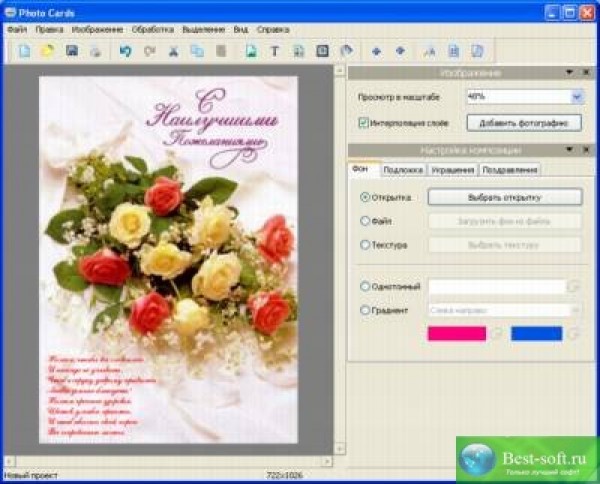
Task: Open the Просмотр в масштабе zoom dropdown
Action: 577,97
